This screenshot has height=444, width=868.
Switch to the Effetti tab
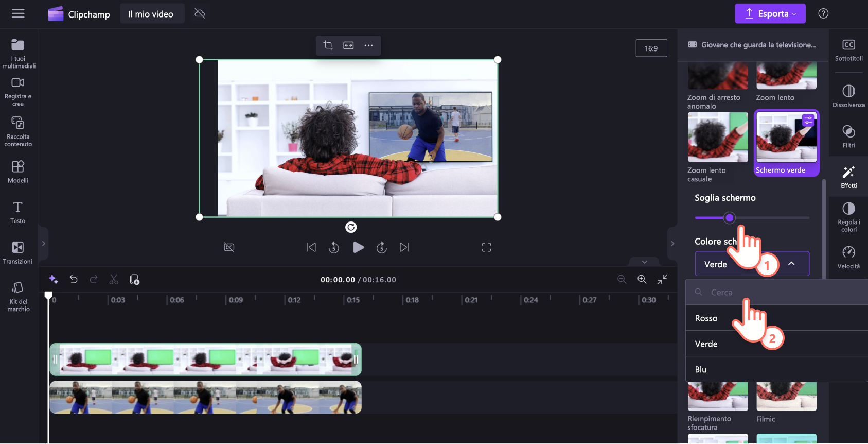848,177
